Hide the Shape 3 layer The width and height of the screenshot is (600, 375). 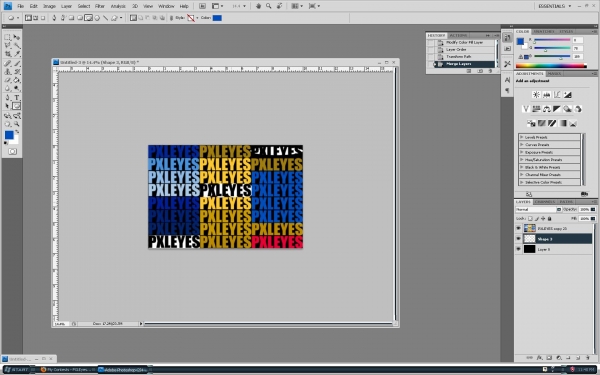point(518,238)
